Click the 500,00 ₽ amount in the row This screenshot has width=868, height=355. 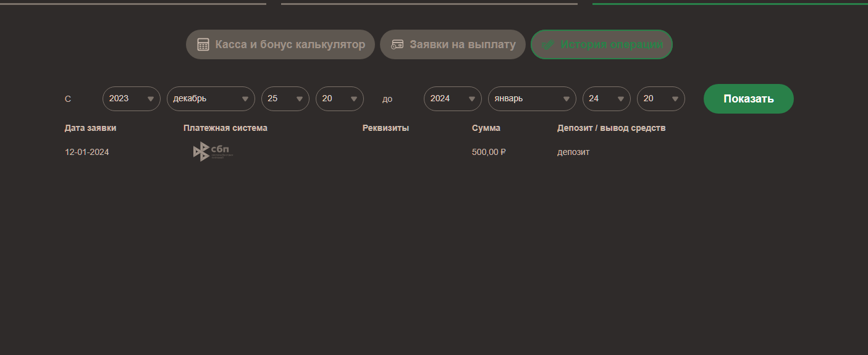pos(488,152)
